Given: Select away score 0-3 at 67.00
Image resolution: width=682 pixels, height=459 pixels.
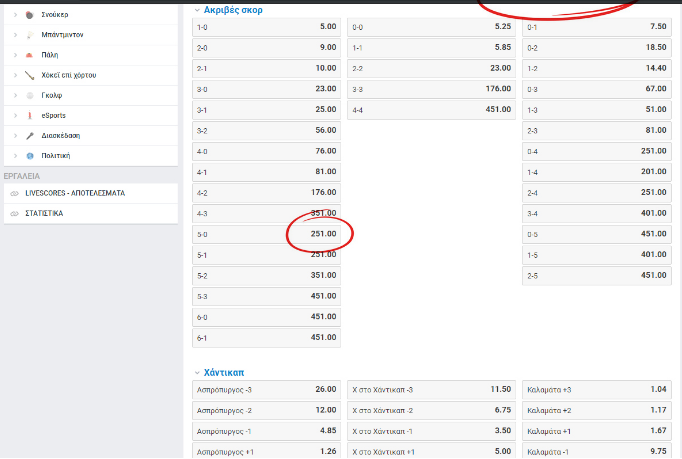Looking at the screenshot, I should click(x=597, y=89).
